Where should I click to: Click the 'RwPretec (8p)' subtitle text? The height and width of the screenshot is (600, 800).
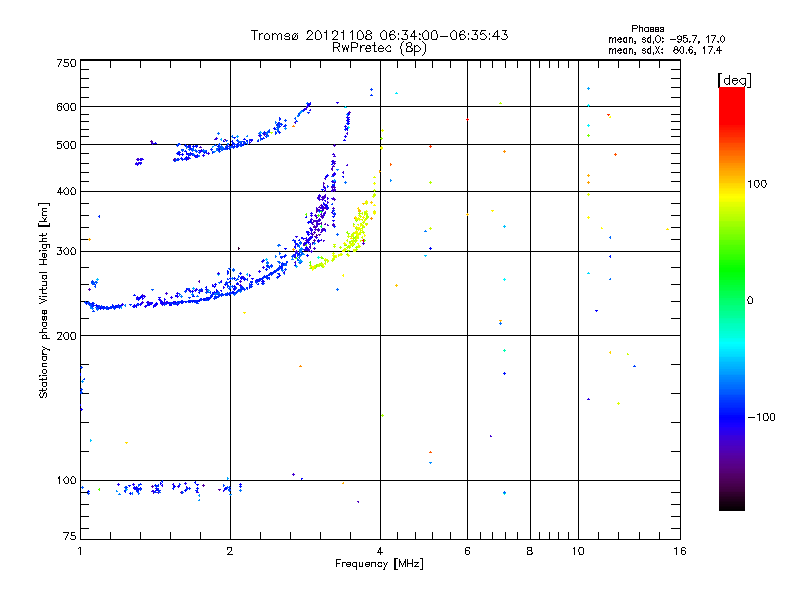tap(379, 48)
